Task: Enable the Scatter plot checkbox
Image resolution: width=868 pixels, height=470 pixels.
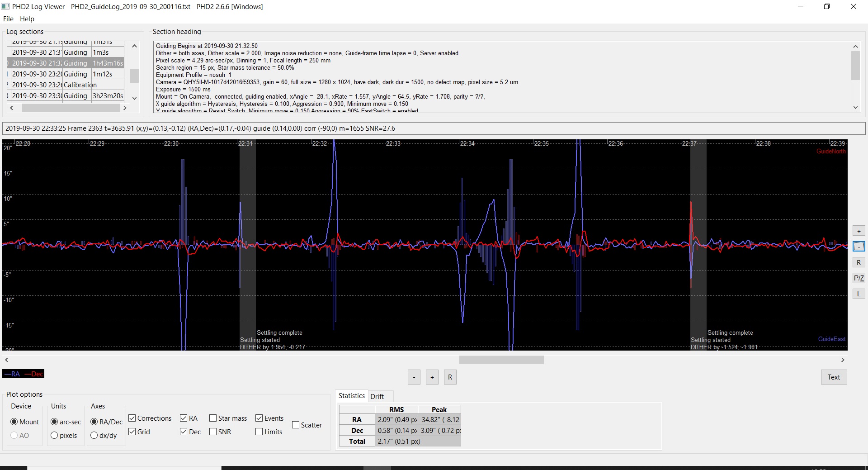Action: point(296,425)
